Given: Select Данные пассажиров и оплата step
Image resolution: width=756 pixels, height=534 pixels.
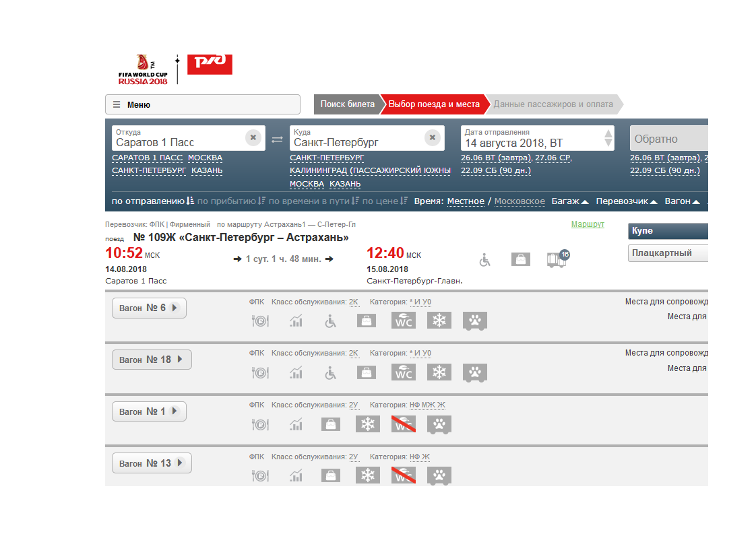Looking at the screenshot, I should (553, 104).
